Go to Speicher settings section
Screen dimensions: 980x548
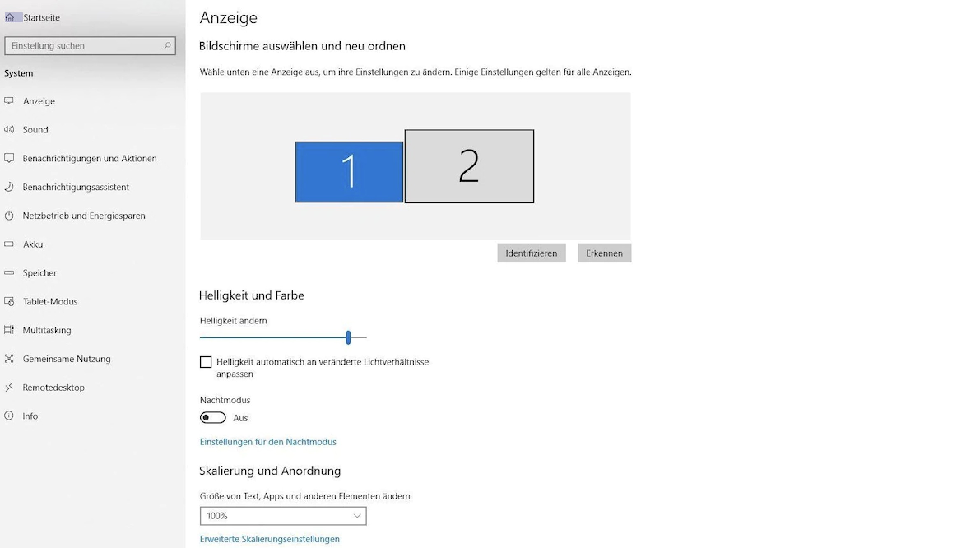(x=39, y=273)
